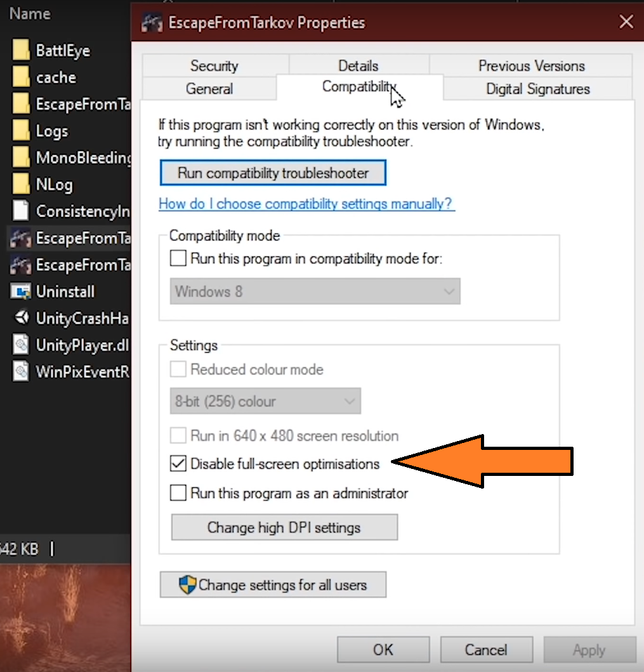Open the 8-bit (256) colour dropdown
This screenshot has width=644, height=672.
click(x=265, y=401)
